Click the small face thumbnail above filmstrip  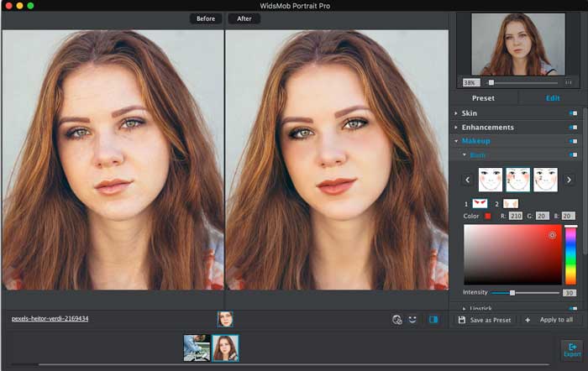(225, 319)
